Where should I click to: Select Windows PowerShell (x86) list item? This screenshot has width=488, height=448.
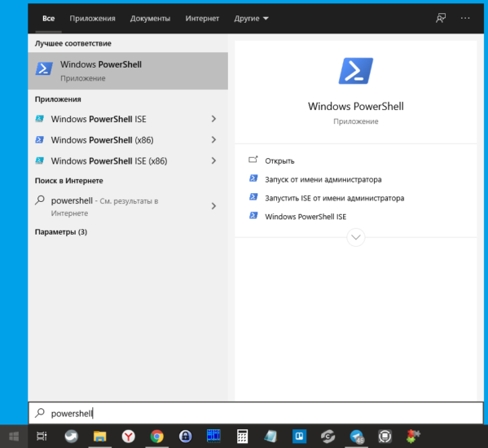128,139
